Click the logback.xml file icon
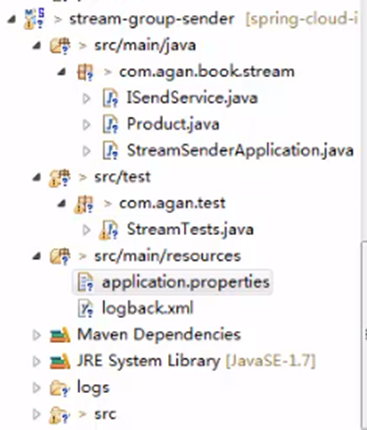The height and width of the screenshot is (430, 367). (86, 309)
